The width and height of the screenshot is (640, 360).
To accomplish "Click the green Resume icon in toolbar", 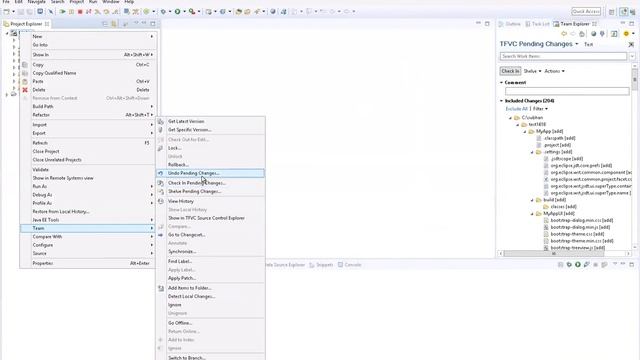I will [x=62, y=12].
